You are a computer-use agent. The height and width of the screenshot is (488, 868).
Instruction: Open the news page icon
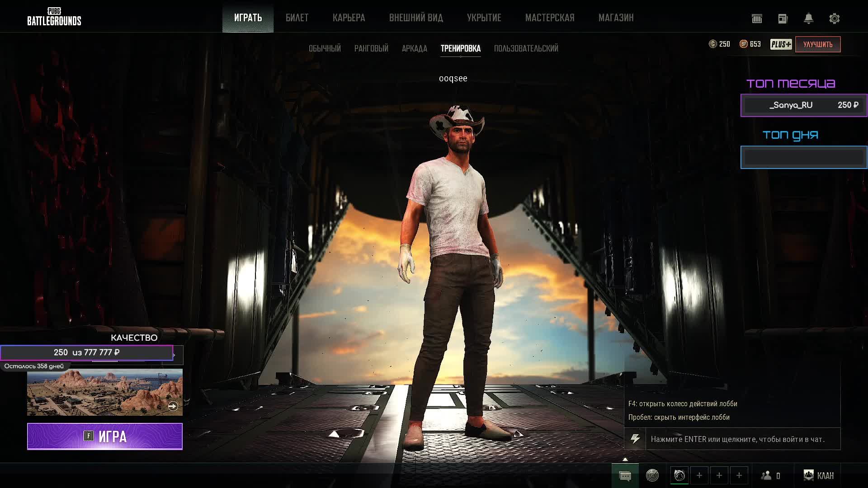pyautogui.click(x=783, y=19)
